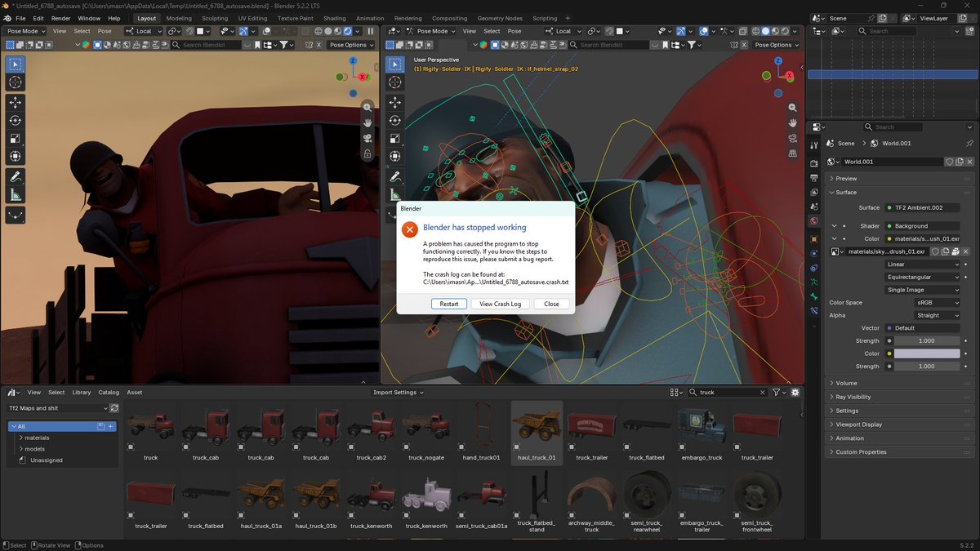This screenshot has width=980, height=551.
Task: Open the Render properties tab
Action: tap(813, 163)
